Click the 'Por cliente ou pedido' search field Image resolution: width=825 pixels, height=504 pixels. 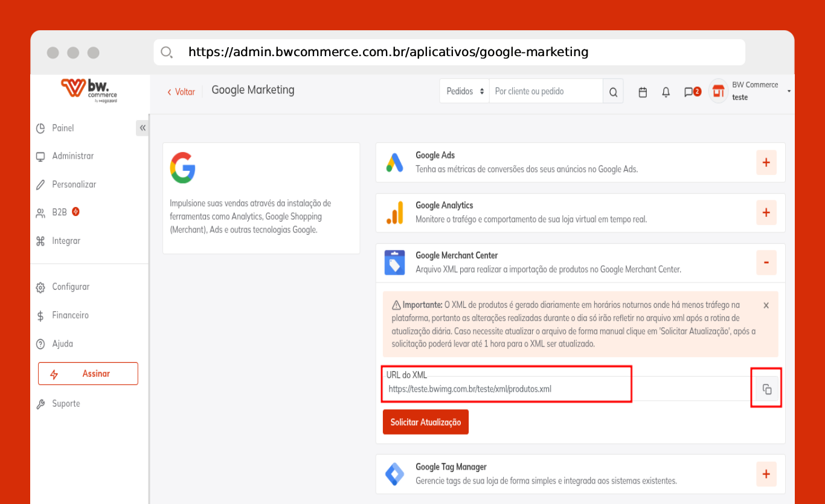coord(545,91)
